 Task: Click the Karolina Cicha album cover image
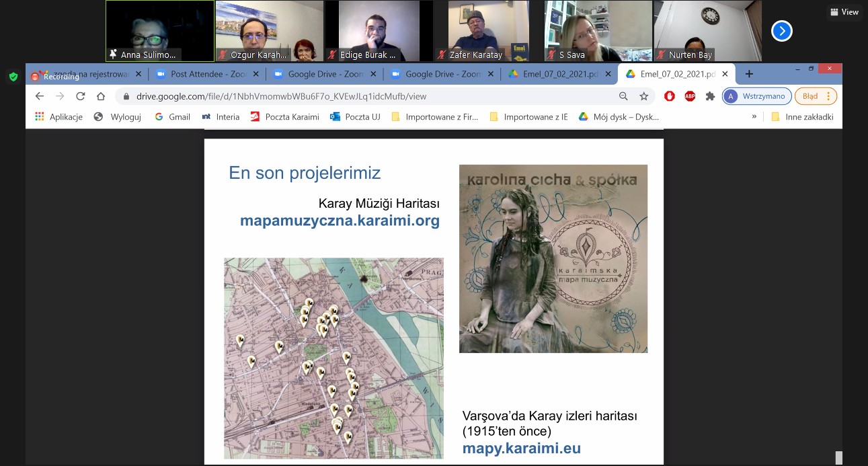coord(553,259)
